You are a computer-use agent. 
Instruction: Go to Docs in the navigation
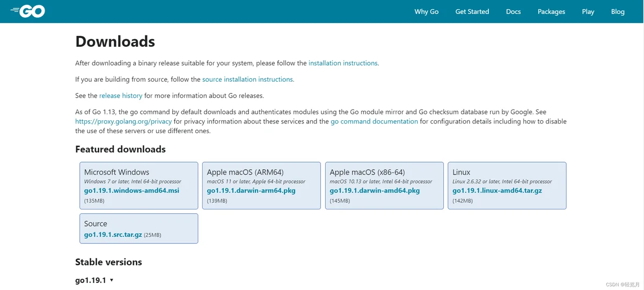(514, 11)
